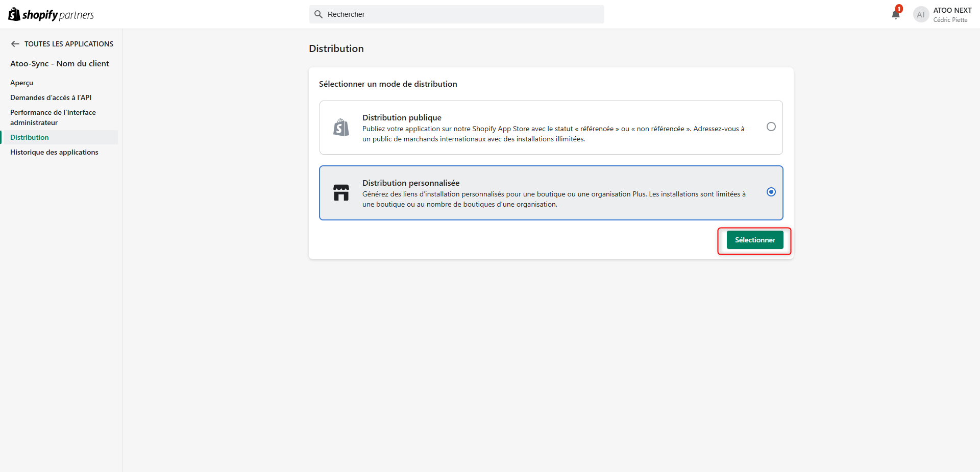The height and width of the screenshot is (472, 980).
Task: Click the Shopify Partners logo
Action: click(51, 14)
